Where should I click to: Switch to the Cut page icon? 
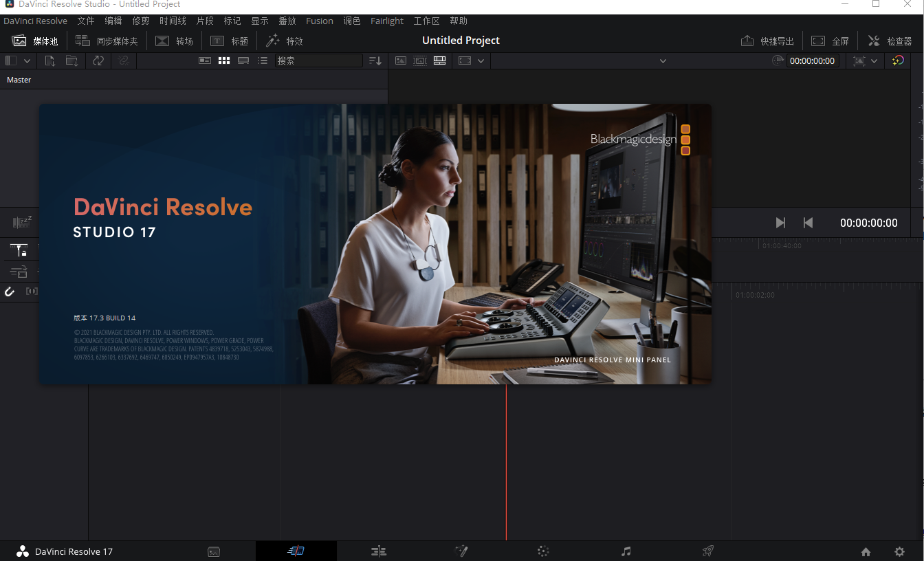coord(296,551)
